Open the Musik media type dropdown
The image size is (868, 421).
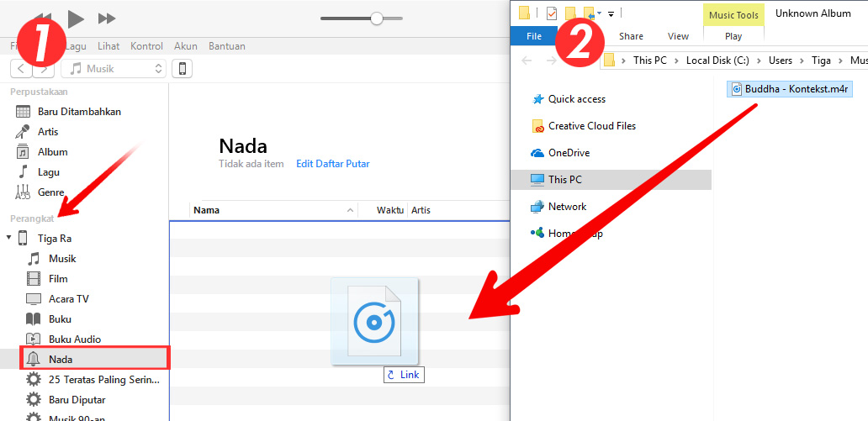click(114, 69)
